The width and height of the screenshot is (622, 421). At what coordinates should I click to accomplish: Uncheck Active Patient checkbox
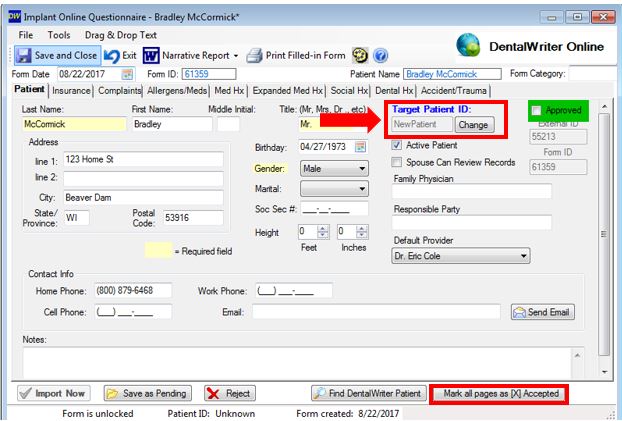[x=396, y=145]
